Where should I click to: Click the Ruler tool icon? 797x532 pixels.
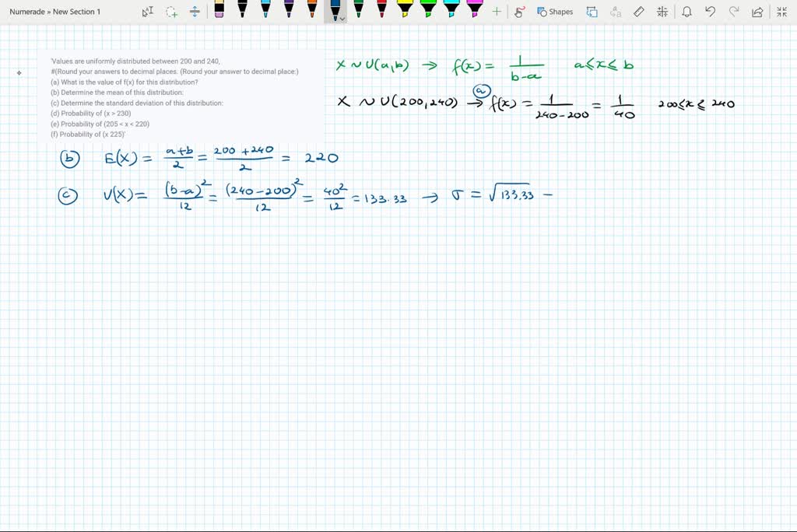click(638, 12)
